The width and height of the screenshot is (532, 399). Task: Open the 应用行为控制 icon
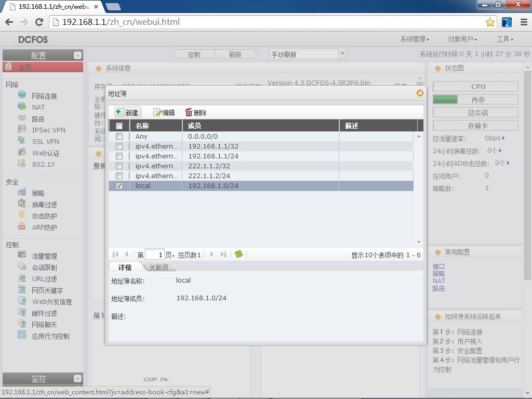click(22, 335)
